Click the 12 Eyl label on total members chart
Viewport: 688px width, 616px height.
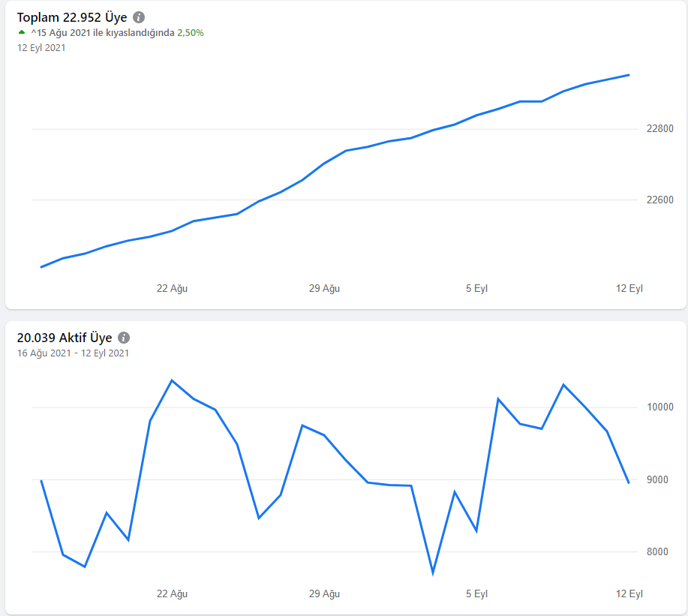[x=629, y=289]
